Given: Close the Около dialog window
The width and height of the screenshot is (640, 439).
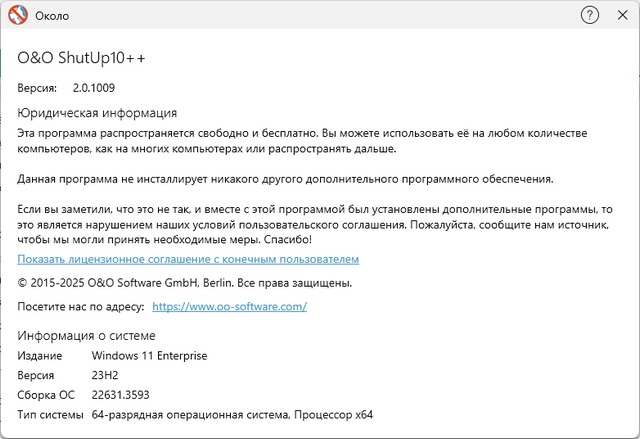Looking at the screenshot, I should point(621,16).
